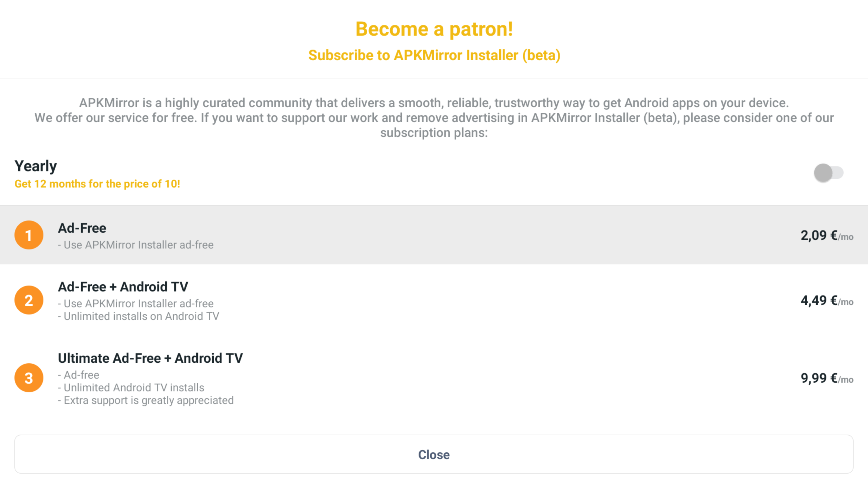Click "Get 12 months for the price of 10!"
Viewport: 868px width, 488px height.
click(97, 184)
